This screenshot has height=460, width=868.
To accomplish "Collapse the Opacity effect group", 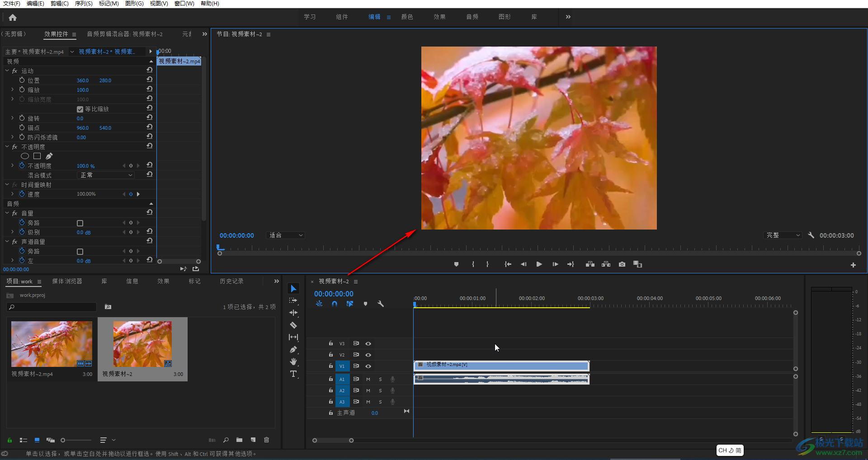I will [x=7, y=147].
